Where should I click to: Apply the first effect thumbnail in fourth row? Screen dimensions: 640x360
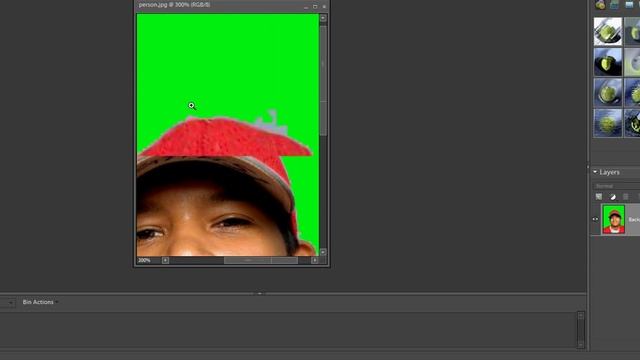click(608, 123)
